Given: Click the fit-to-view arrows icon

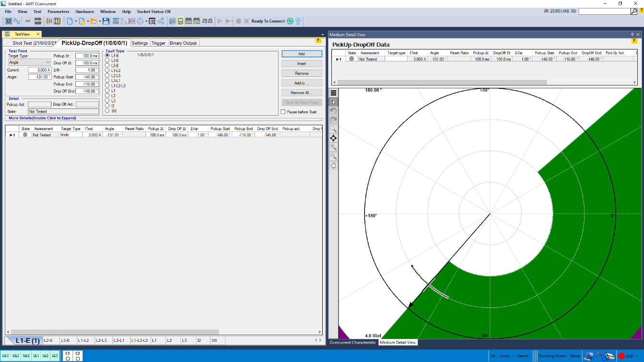Looking at the screenshot, I should (x=333, y=138).
